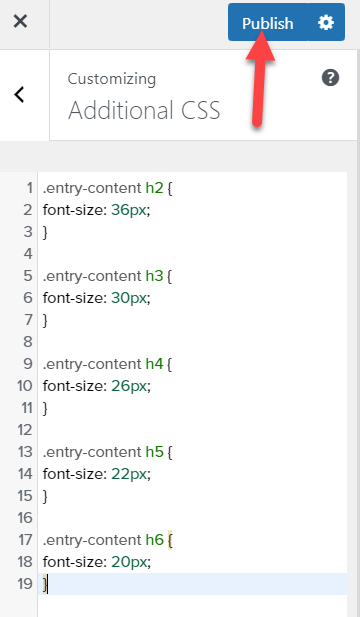
Task: Click the highlighted brace after h6
Action: click(x=170, y=540)
